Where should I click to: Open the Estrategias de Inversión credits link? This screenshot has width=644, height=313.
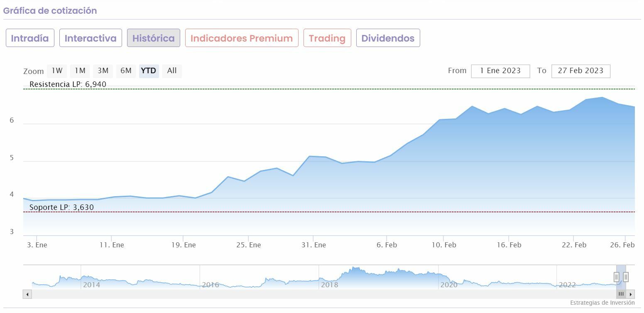click(602, 303)
